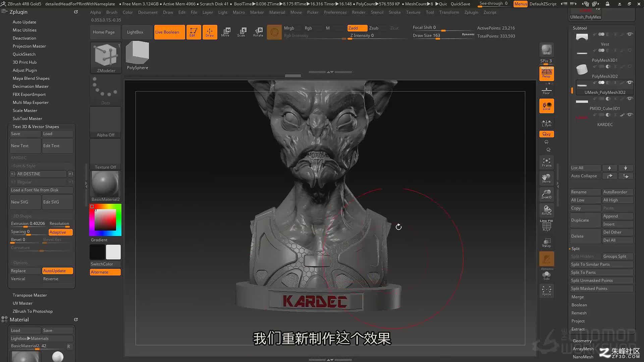The image size is (644, 362).
Task: Expand the Geometry section
Action: coord(582,341)
